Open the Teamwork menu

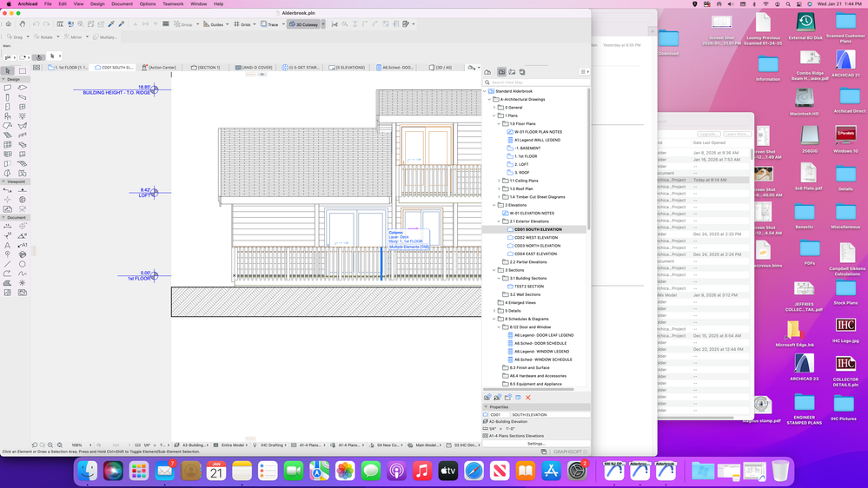[x=173, y=3]
